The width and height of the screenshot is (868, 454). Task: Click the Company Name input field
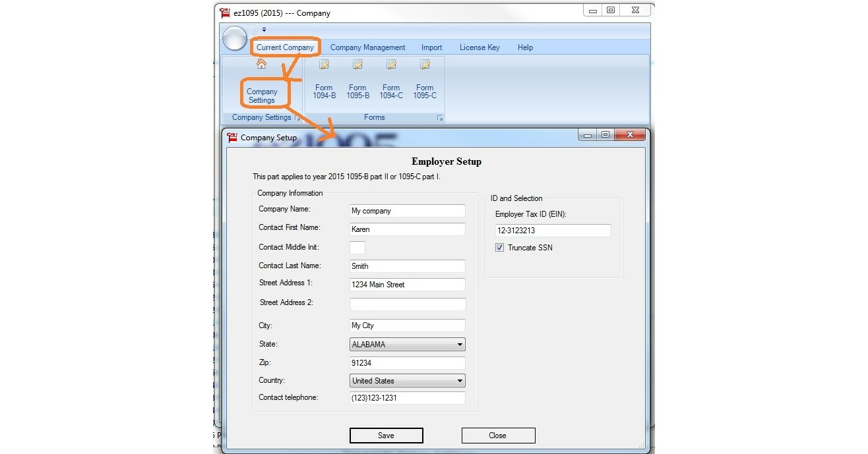pyautogui.click(x=407, y=211)
